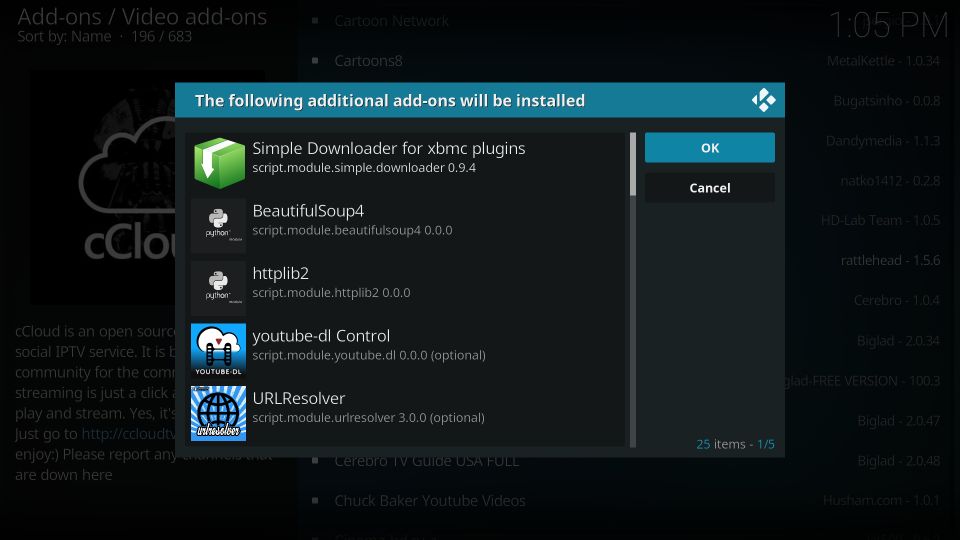
Task: Click the rattlehead - 1.5.6 author label
Action: tap(890, 260)
